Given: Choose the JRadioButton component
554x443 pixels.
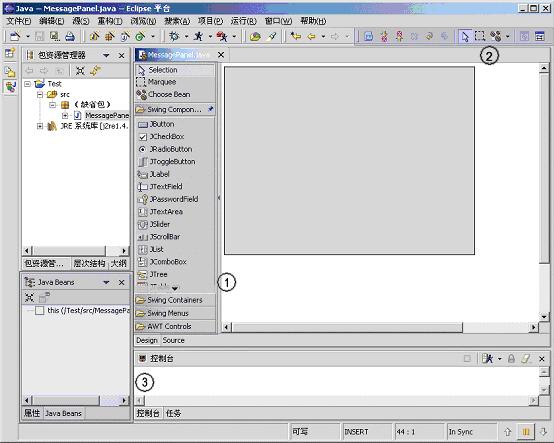Looking at the screenshot, I should [x=165, y=149].
